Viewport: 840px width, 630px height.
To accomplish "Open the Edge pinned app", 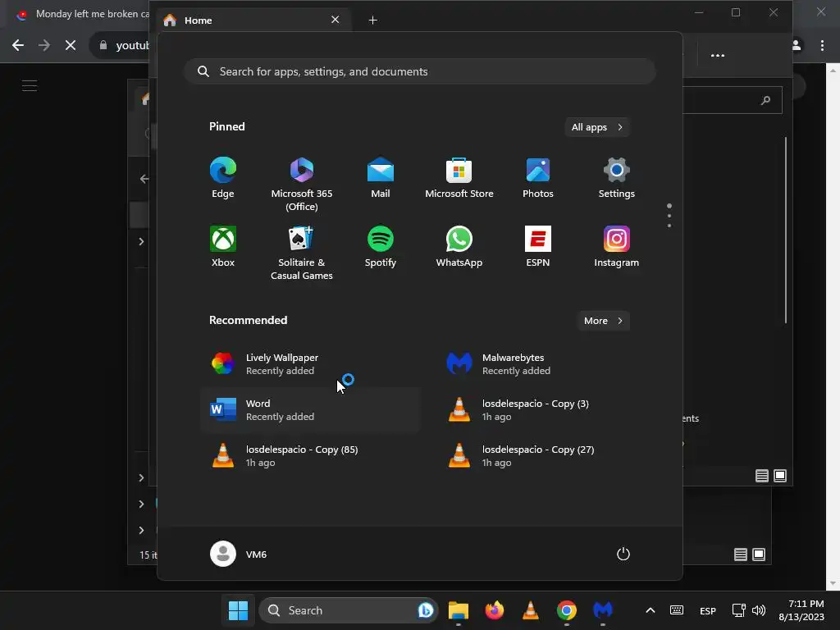I will click(x=223, y=178).
